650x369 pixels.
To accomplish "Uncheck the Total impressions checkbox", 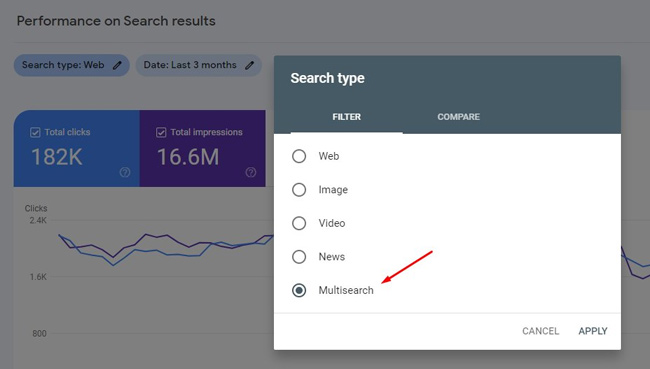I will click(x=161, y=132).
